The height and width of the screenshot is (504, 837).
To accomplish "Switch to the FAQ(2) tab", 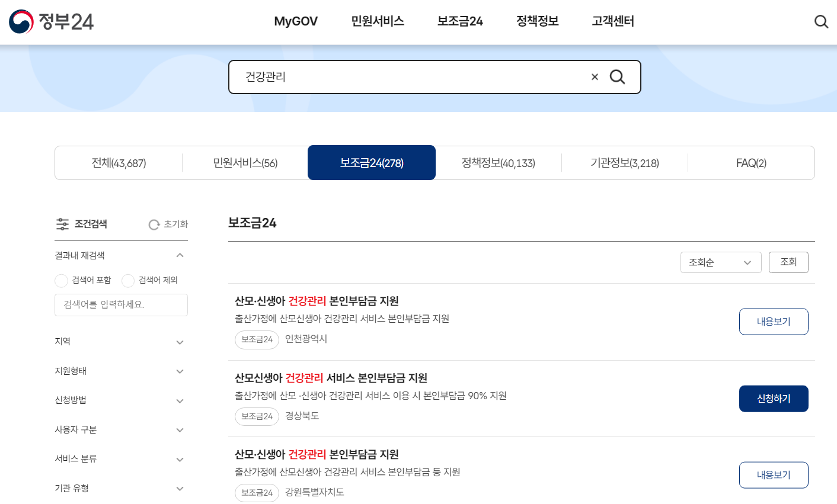I will 751,163.
